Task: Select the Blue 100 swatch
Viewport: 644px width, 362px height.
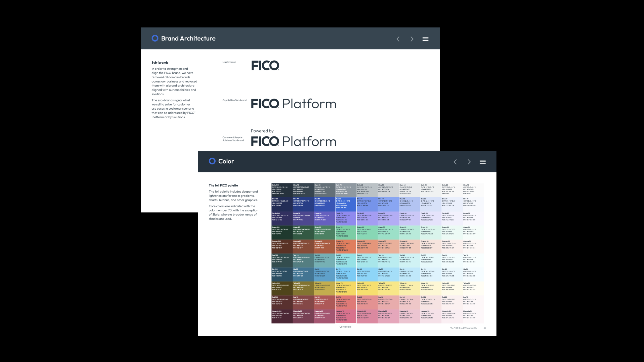Action: pos(282,204)
